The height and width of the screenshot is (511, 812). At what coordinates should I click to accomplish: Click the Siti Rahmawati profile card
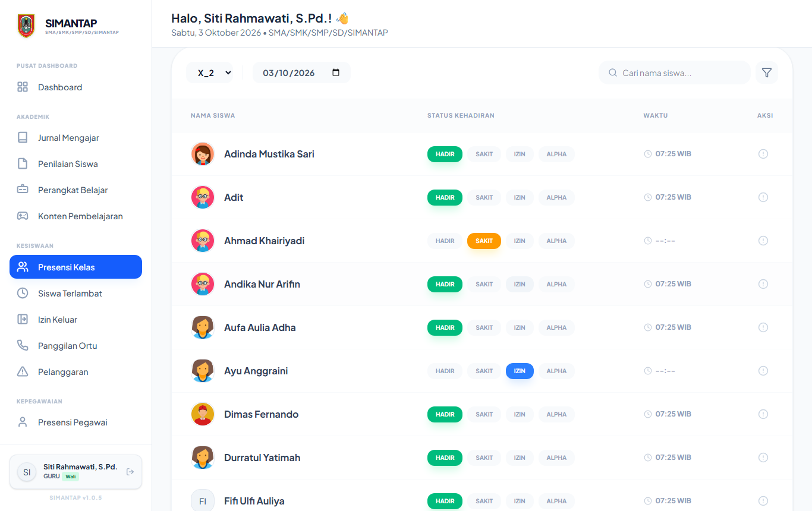(75, 472)
